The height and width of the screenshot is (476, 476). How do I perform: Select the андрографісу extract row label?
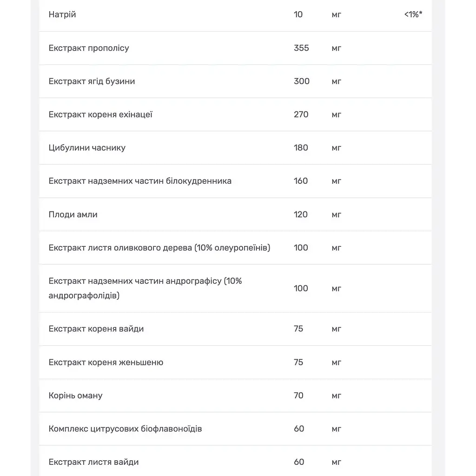click(145, 288)
